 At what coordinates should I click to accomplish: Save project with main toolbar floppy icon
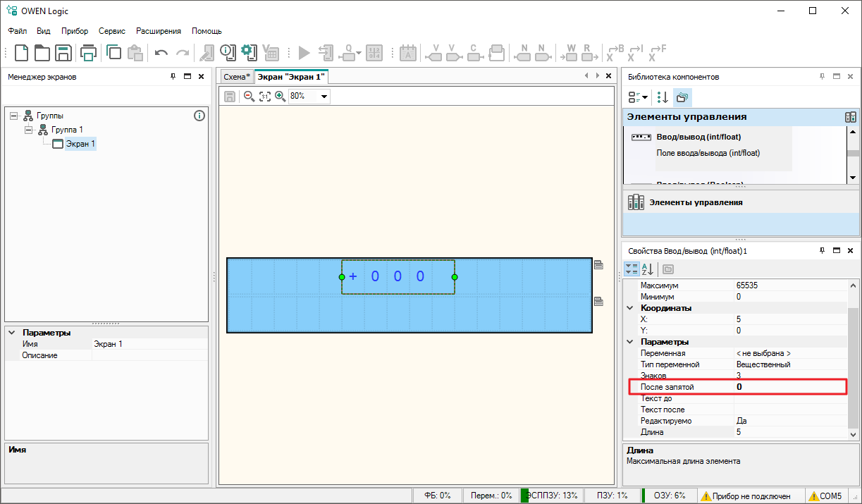click(63, 52)
